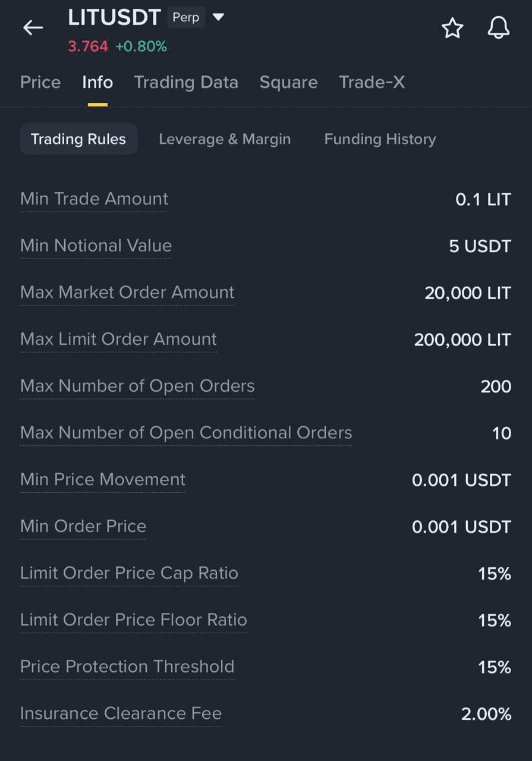Tap the Min Trade Amount label
Screen dimensions: 532x761
[x=94, y=199]
